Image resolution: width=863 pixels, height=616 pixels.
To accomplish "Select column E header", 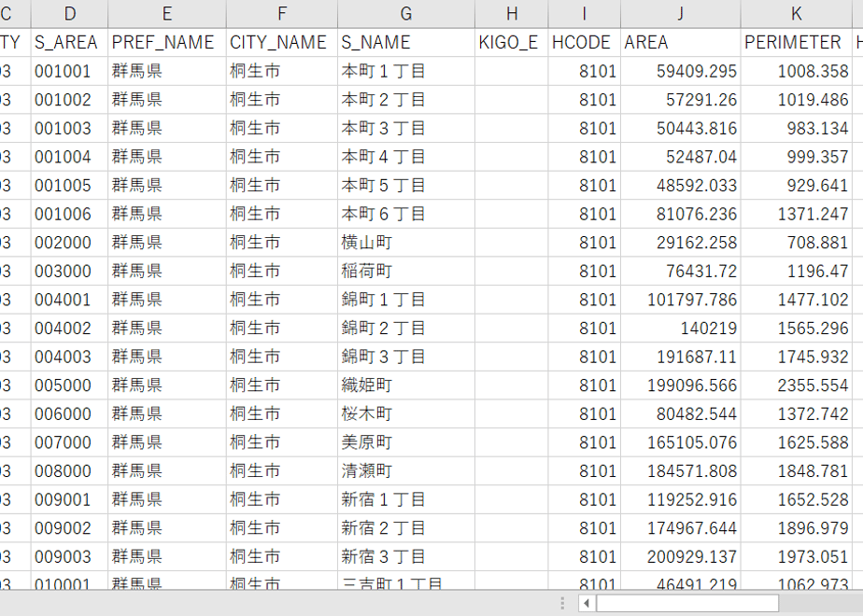I will point(167,14).
